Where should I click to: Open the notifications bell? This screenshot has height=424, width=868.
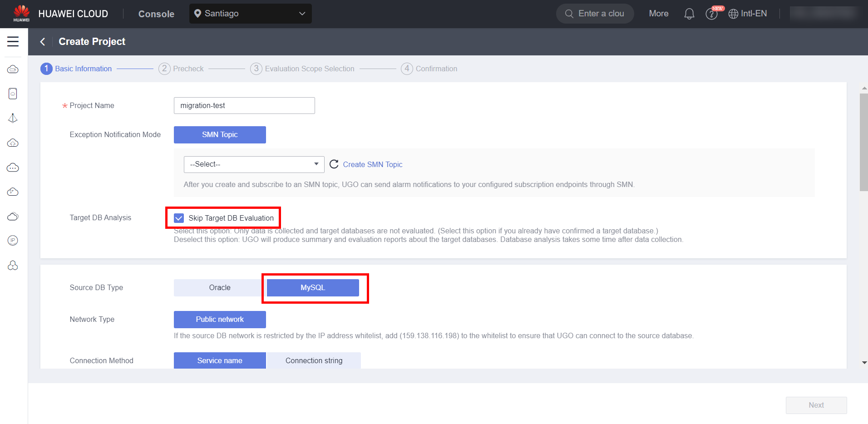[x=689, y=14]
